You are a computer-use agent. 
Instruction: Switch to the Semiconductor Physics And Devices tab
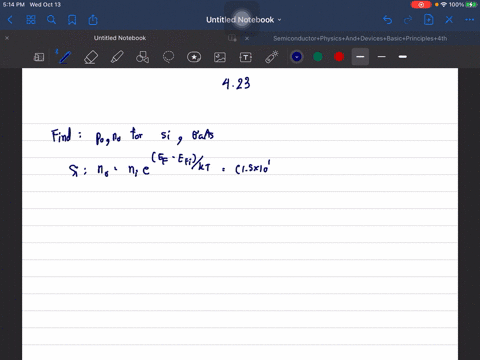(x=360, y=38)
